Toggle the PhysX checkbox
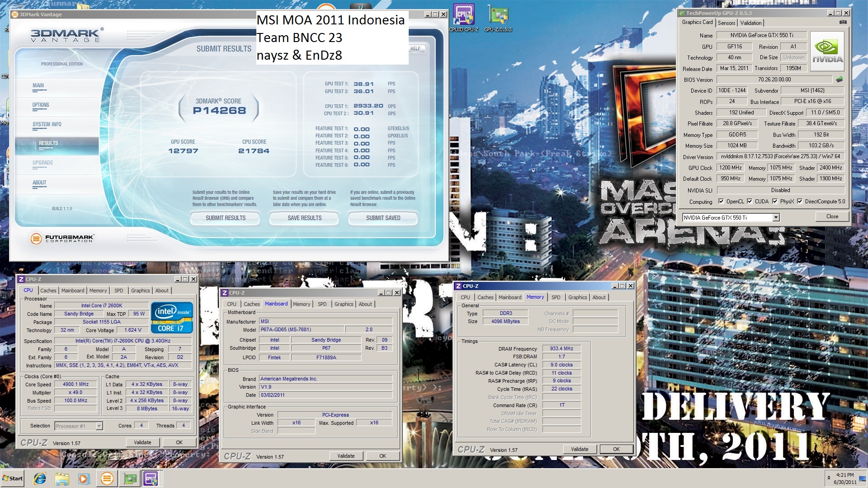Viewport: 868px width, 488px height. click(x=775, y=202)
